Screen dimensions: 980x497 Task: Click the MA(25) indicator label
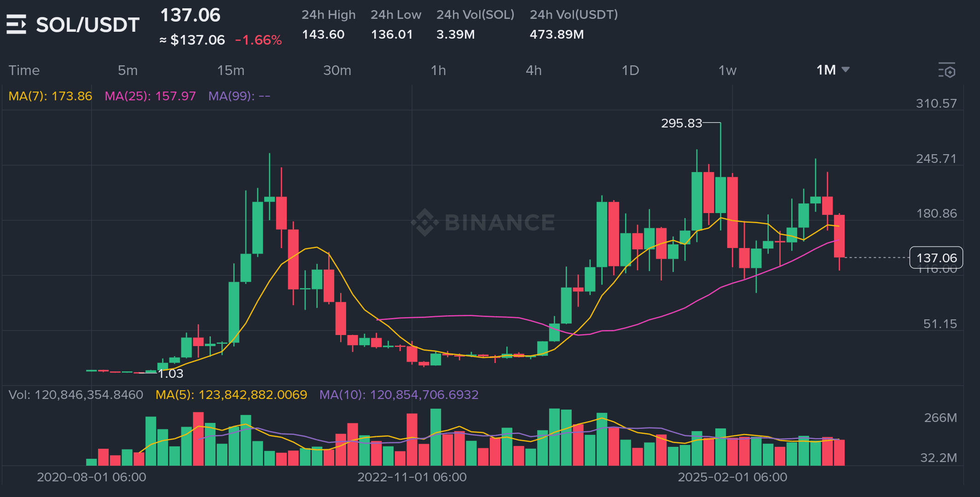click(150, 96)
